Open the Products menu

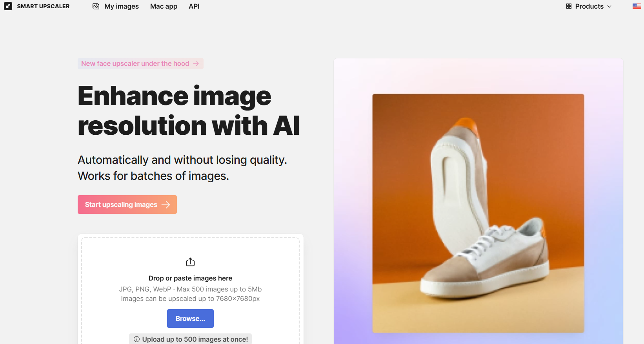[x=589, y=6]
